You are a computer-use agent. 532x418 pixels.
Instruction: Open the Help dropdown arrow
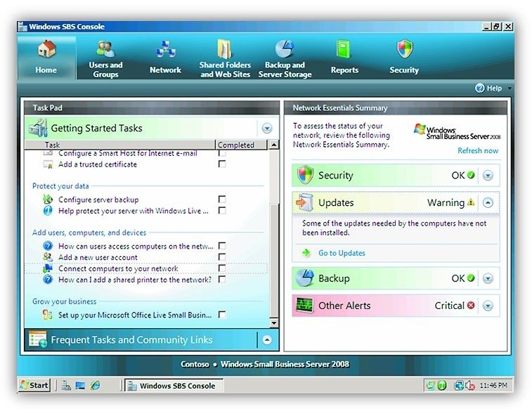(510, 89)
